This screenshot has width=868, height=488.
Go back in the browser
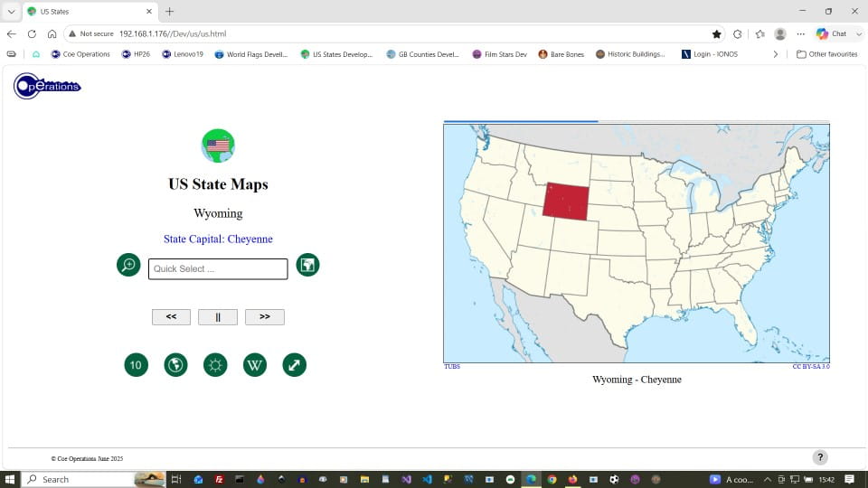pyautogui.click(x=12, y=33)
